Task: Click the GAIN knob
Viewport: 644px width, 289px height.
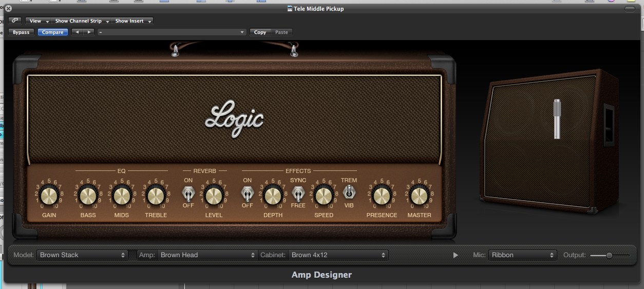Action: (x=49, y=196)
